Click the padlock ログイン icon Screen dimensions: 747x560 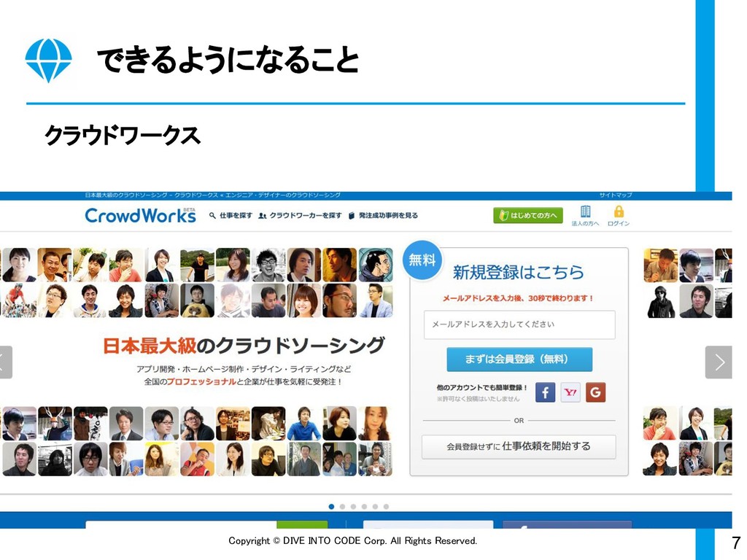click(x=619, y=211)
